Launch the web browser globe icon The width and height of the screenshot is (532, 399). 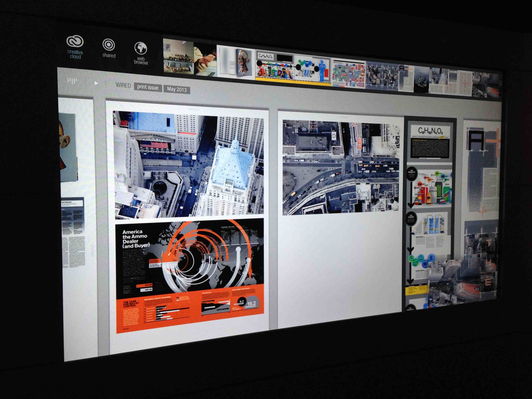pyautogui.click(x=141, y=48)
